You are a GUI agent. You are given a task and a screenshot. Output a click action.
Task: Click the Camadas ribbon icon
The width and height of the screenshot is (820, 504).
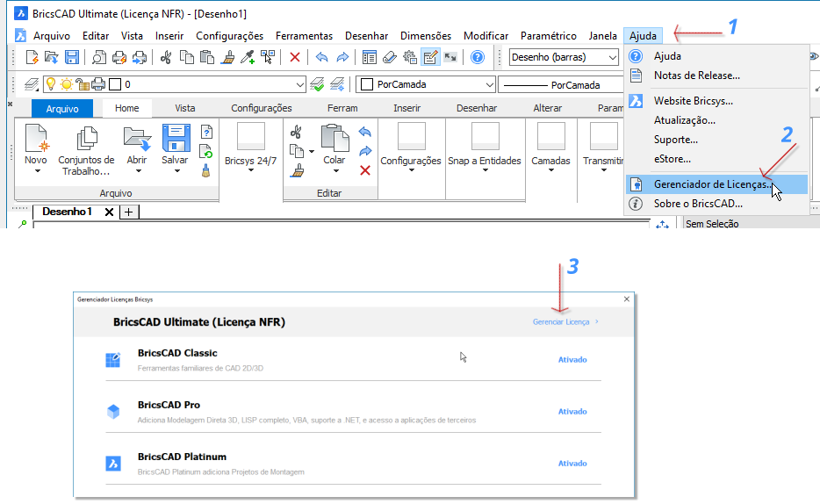point(551,137)
